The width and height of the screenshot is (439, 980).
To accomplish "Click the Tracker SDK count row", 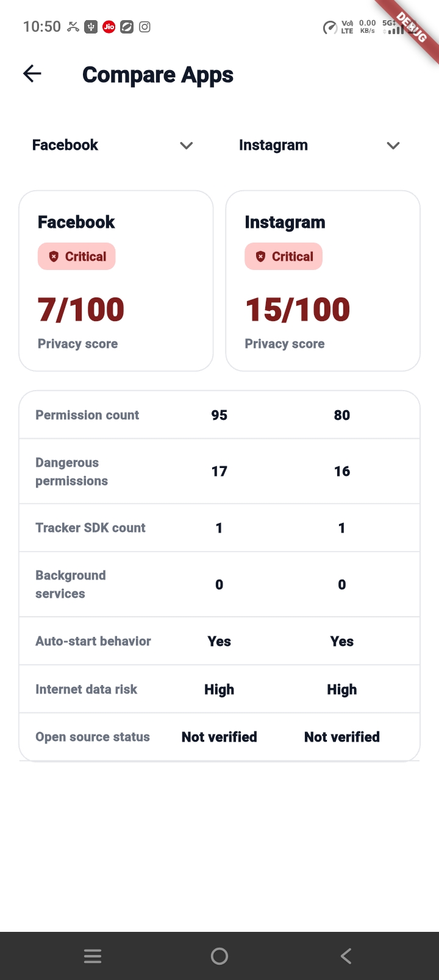I will (x=220, y=528).
